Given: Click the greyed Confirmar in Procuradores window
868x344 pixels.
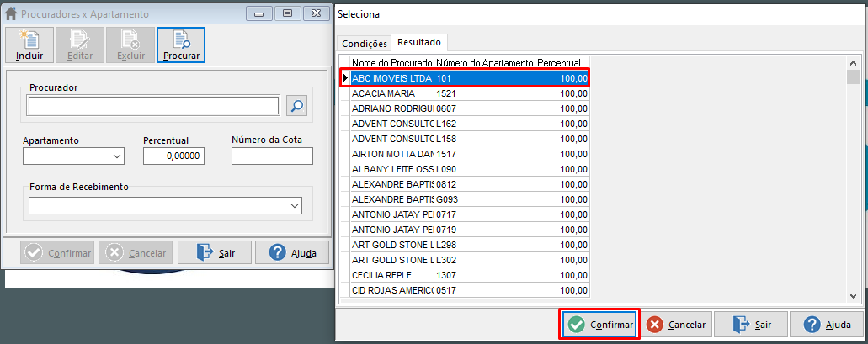Looking at the screenshot, I should tap(58, 253).
